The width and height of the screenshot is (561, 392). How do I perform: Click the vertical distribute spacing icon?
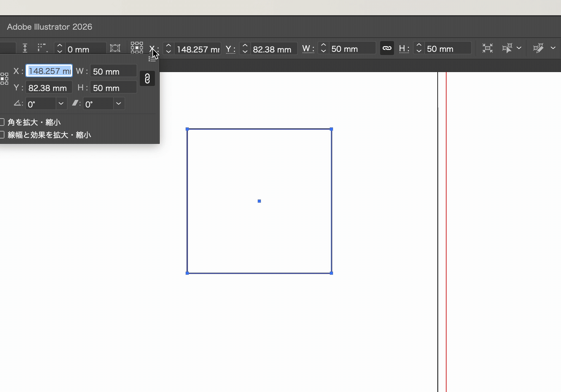25,48
